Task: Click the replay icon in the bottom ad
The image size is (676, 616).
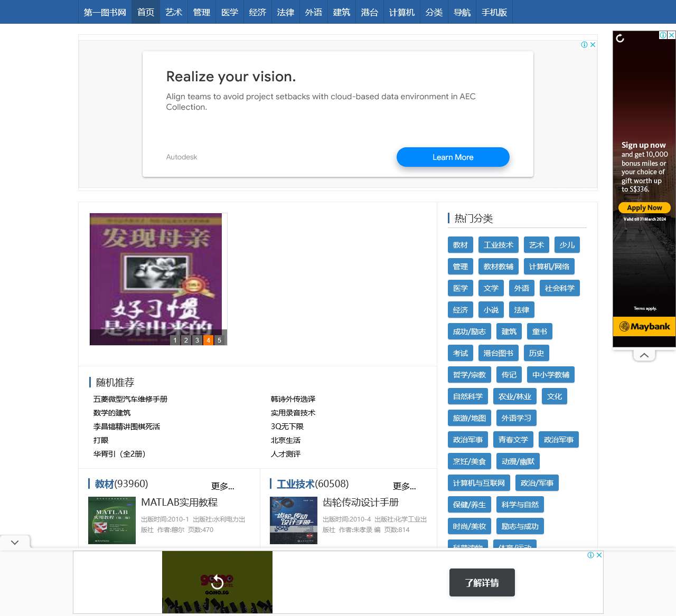Action: click(x=217, y=582)
